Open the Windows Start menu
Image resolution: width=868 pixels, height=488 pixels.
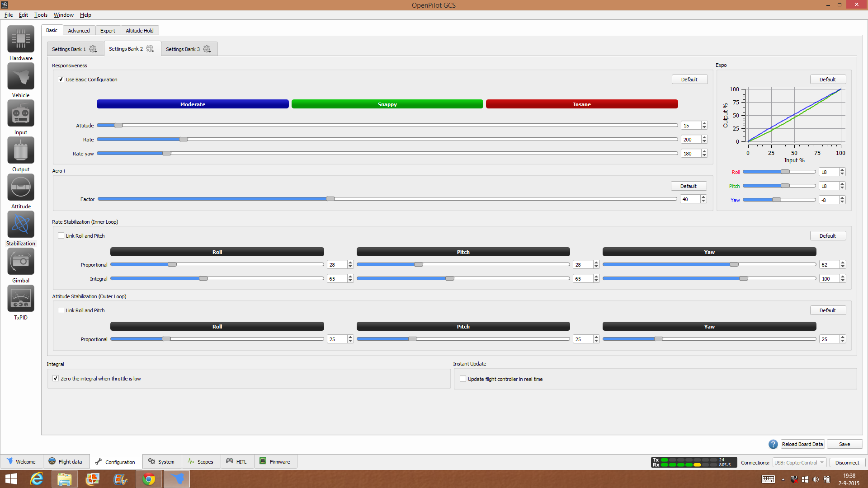pyautogui.click(x=11, y=479)
